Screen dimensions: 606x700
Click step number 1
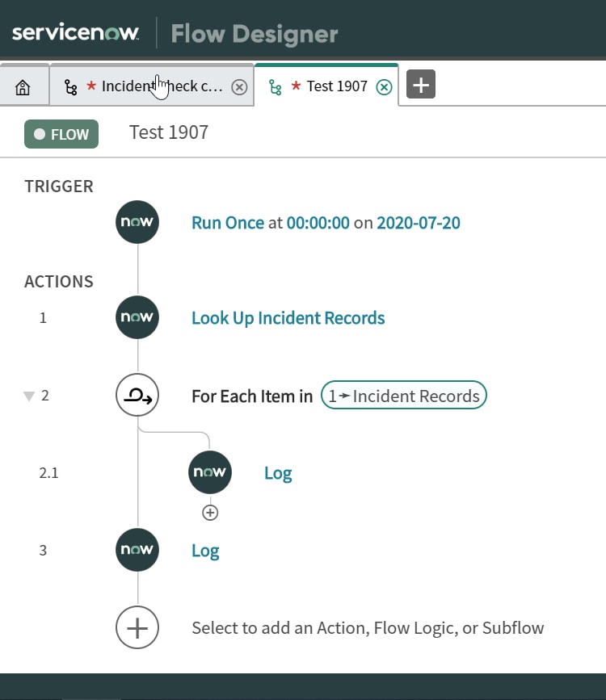(43, 318)
